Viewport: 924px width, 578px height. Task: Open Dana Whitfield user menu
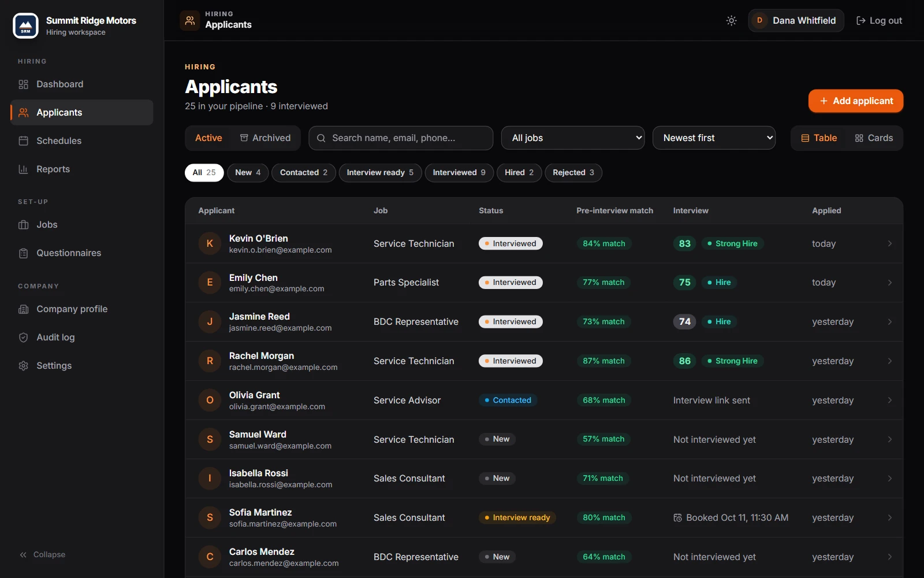(x=796, y=21)
